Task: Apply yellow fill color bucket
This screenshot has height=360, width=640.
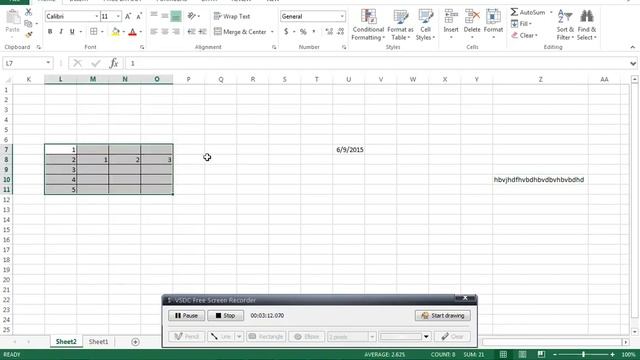Action: point(116,31)
